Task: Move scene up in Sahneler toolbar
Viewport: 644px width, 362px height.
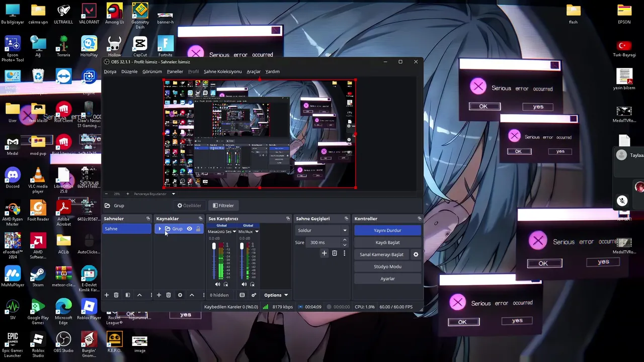Action: tap(139, 295)
